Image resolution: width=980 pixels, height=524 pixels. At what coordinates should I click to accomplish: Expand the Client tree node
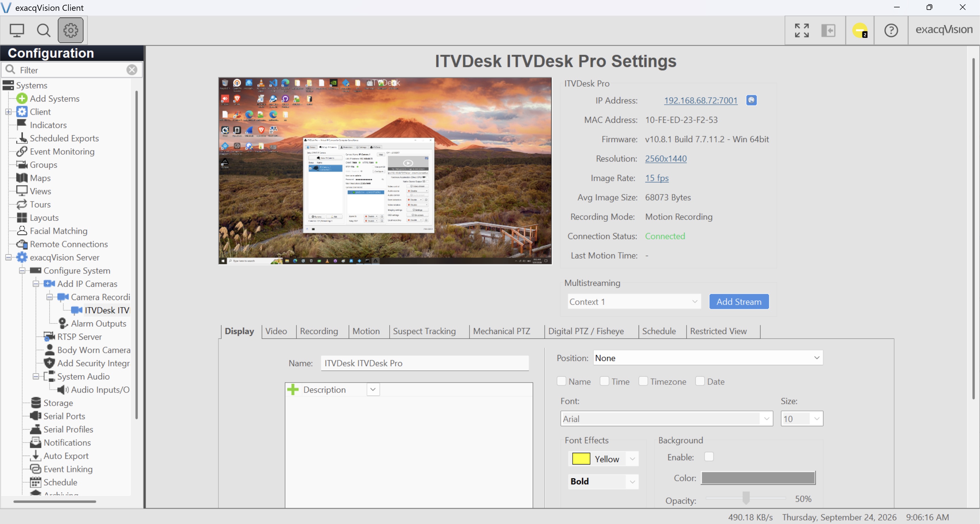[x=8, y=112]
